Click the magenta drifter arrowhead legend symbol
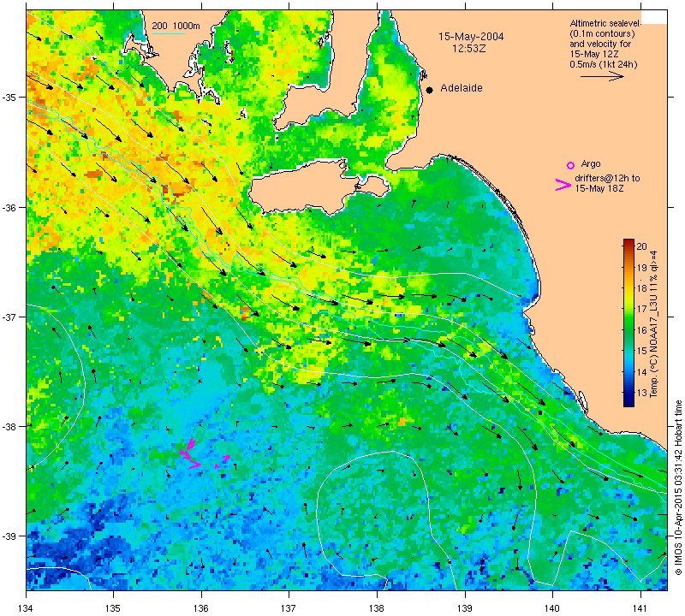 coord(563,185)
